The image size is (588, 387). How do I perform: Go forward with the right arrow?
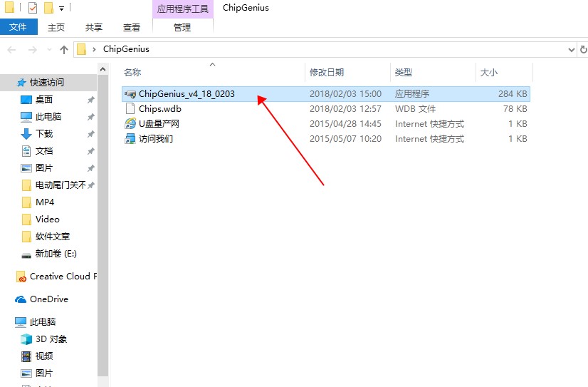(33, 50)
